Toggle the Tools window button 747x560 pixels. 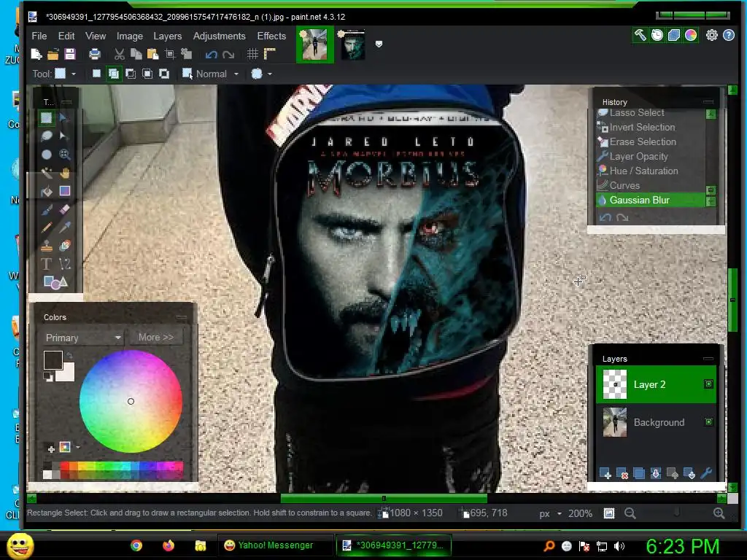pos(640,35)
